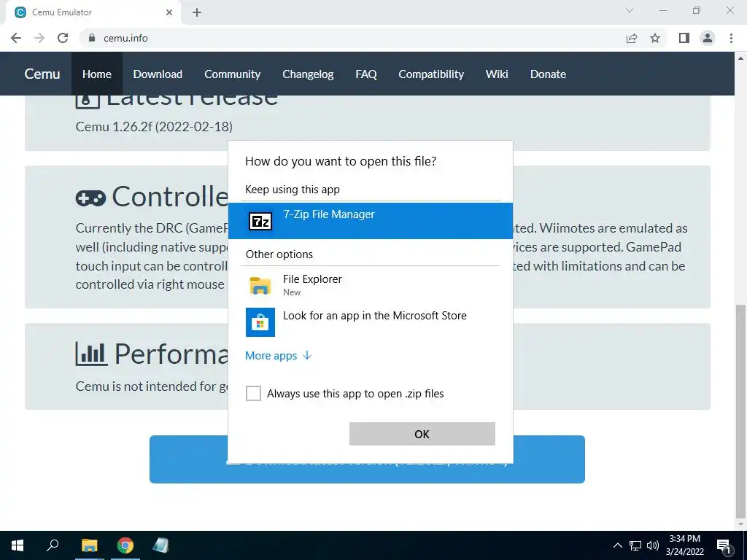Image resolution: width=747 pixels, height=560 pixels.
Task: Open volume control tray icon
Action: click(653, 545)
